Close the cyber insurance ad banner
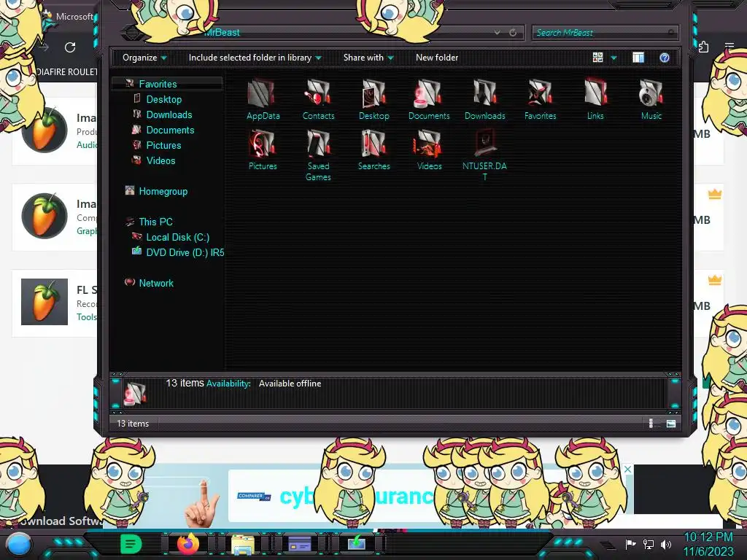 click(x=628, y=469)
